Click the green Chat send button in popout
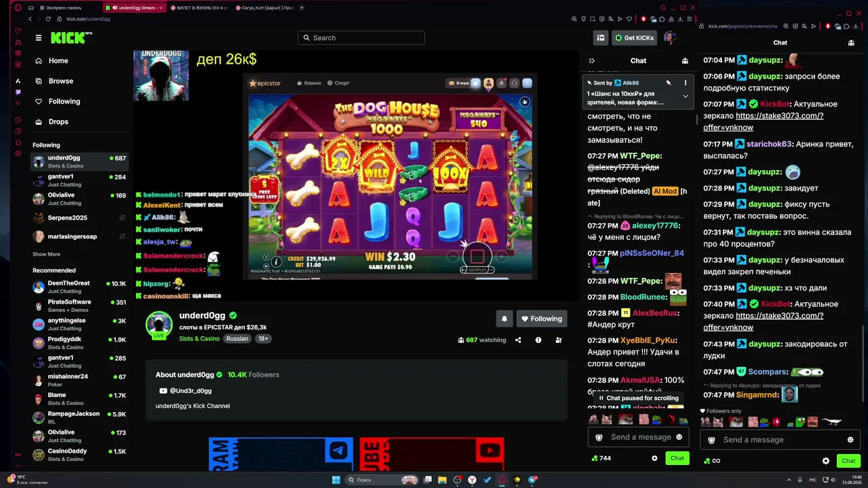 pyautogui.click(x=848, y=461)
